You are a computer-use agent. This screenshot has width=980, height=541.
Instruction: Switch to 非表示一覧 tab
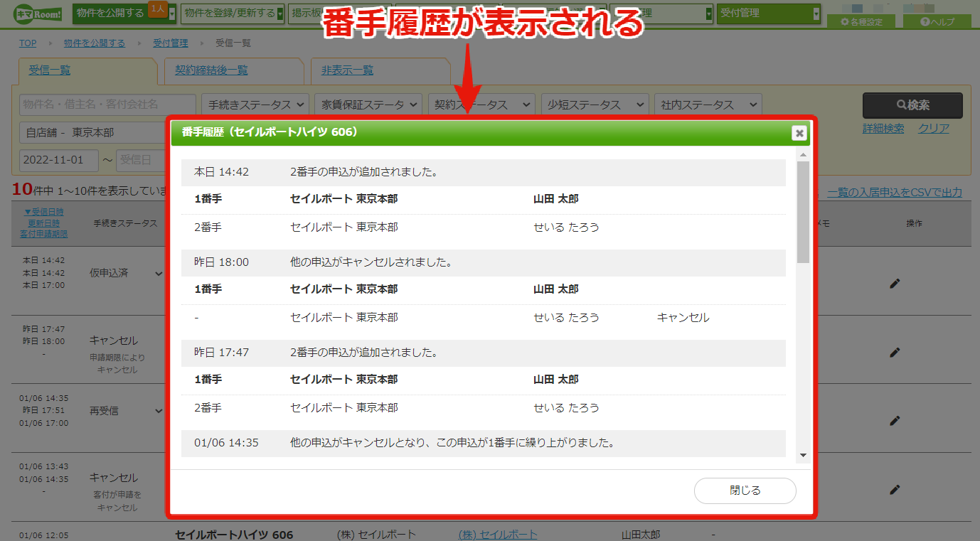(x=347, y=70)
